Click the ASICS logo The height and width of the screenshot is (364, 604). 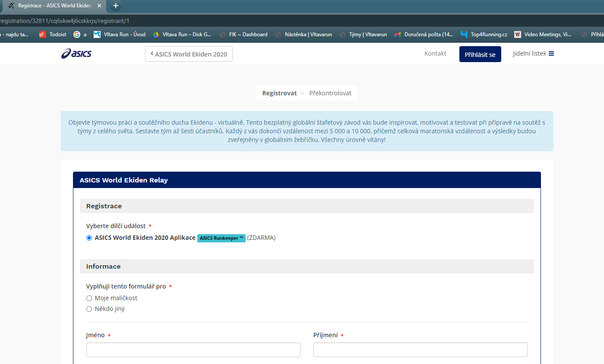tap(76, 54)
